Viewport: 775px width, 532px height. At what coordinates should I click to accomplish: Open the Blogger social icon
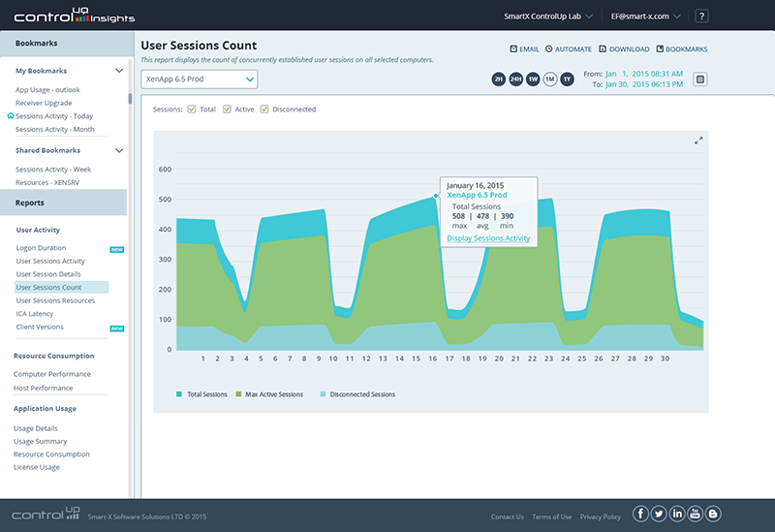713,514
